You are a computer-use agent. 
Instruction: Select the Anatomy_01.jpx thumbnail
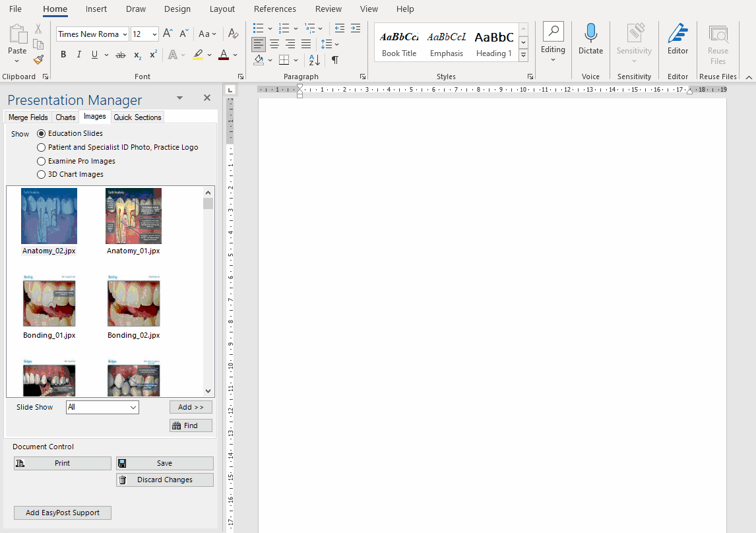133,216
